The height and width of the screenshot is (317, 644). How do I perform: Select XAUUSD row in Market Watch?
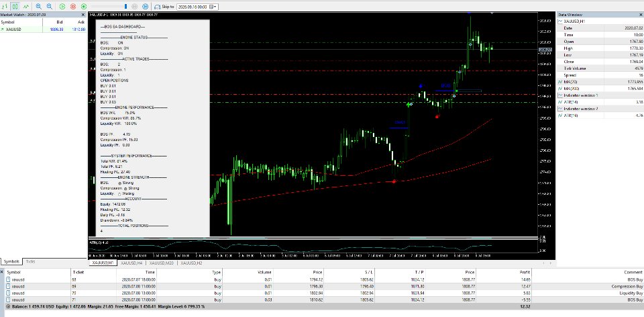coord(43,30)
